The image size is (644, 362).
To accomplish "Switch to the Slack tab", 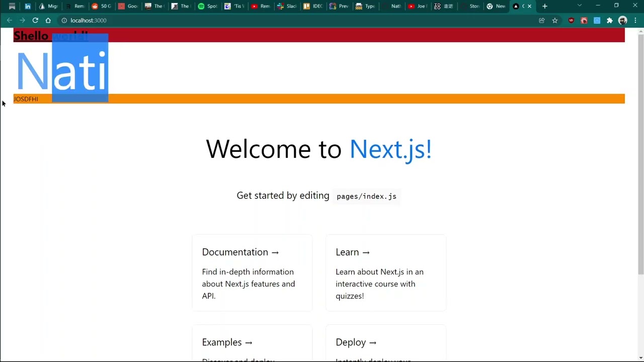I will pyautogui.click(x=287, y=6).
